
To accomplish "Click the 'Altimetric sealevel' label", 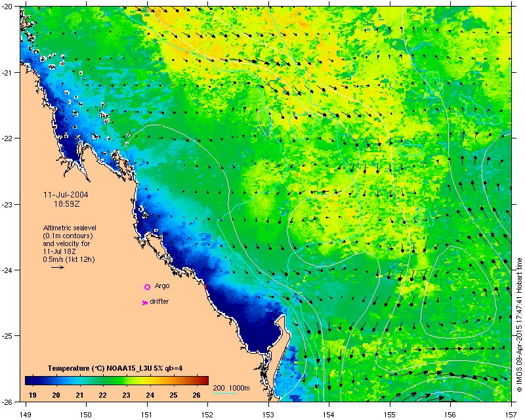I will coord(70,228).
